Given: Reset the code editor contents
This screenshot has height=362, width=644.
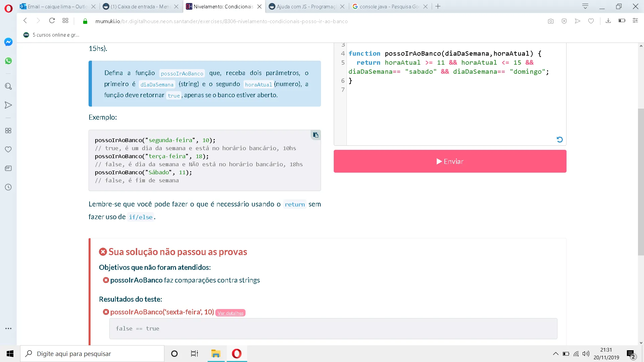Looking at the screenshot, I should tap(559, 139).
